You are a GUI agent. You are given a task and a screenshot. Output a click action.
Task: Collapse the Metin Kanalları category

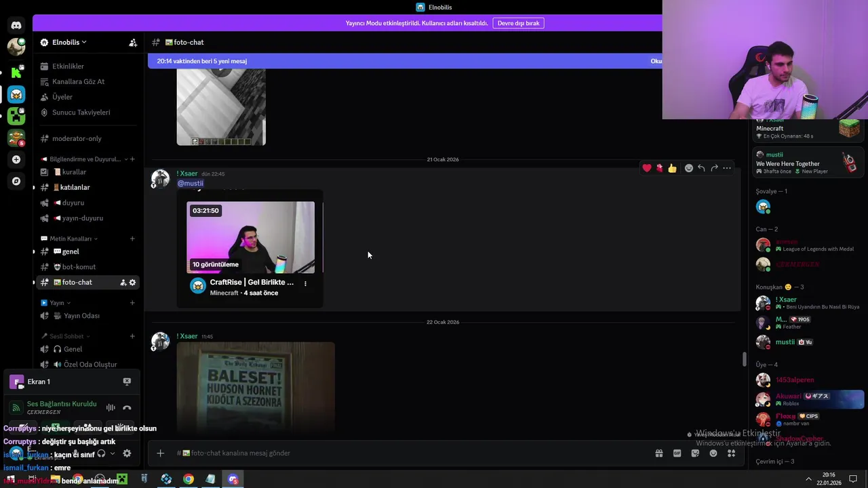[x=70, y=239]
